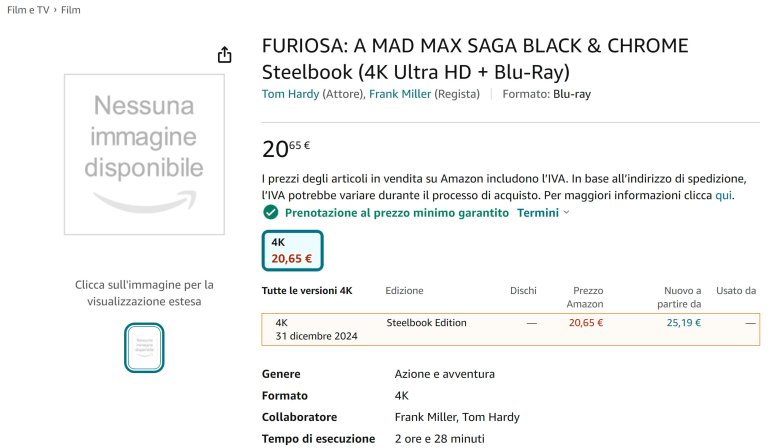Open "Prenotazione al prezzo minimo garantito" link
The image size is (770, 448).
397,213
